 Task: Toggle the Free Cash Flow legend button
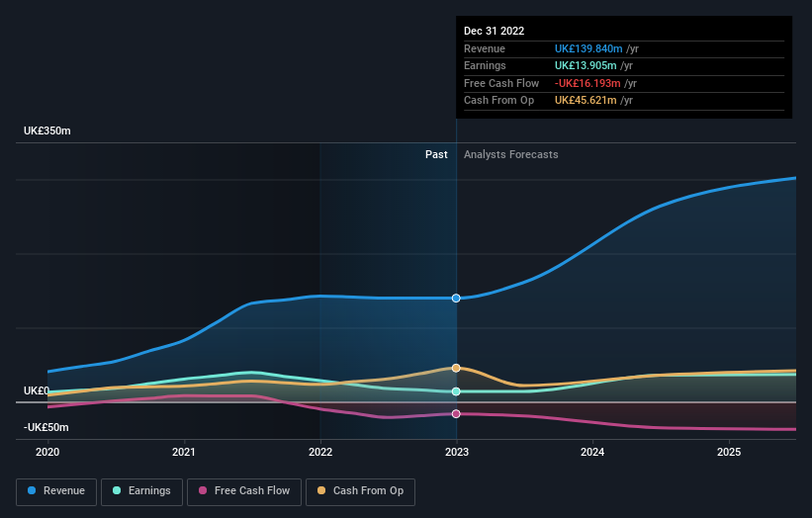pos(244,491)
